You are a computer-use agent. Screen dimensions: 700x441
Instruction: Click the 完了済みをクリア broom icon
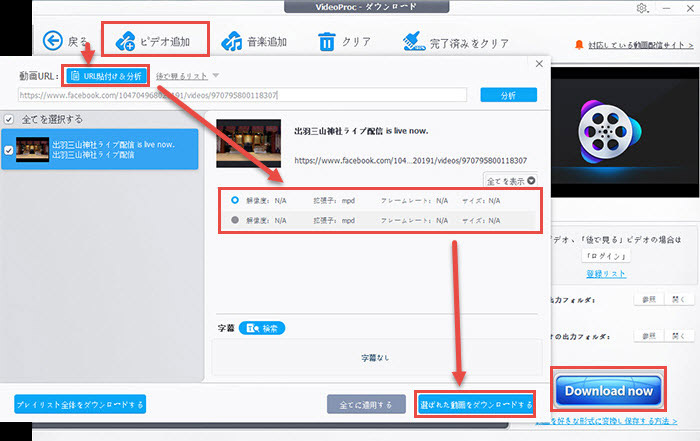[413, 42]
